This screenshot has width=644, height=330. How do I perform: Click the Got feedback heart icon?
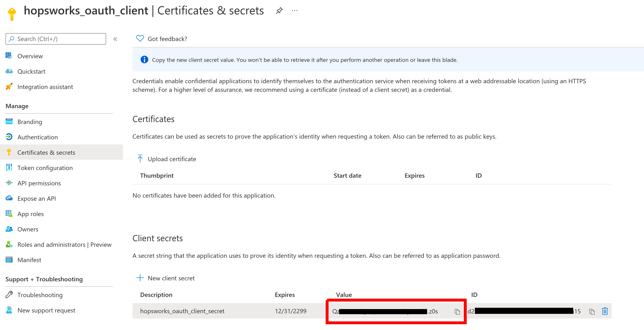[x=140, y=38]
